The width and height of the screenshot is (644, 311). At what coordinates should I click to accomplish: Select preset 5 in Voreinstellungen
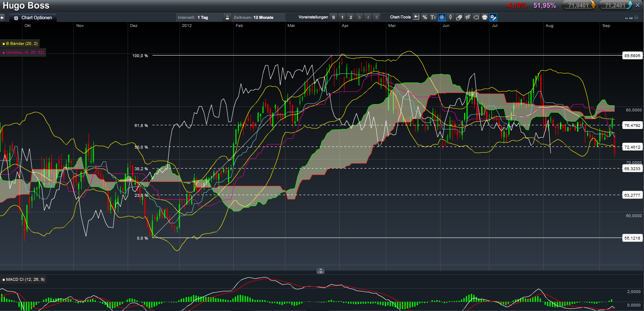tap(376, 17)
